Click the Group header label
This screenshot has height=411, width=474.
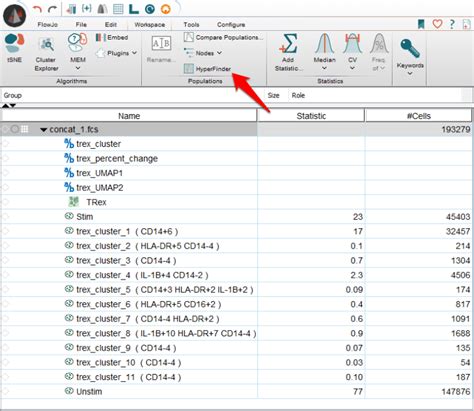pos(13,95)
